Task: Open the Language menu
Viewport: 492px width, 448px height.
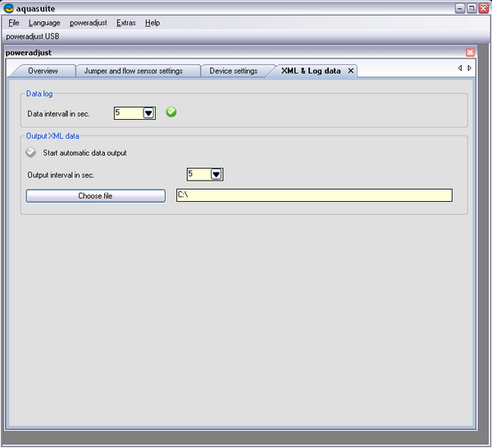Action: point(44,23)
